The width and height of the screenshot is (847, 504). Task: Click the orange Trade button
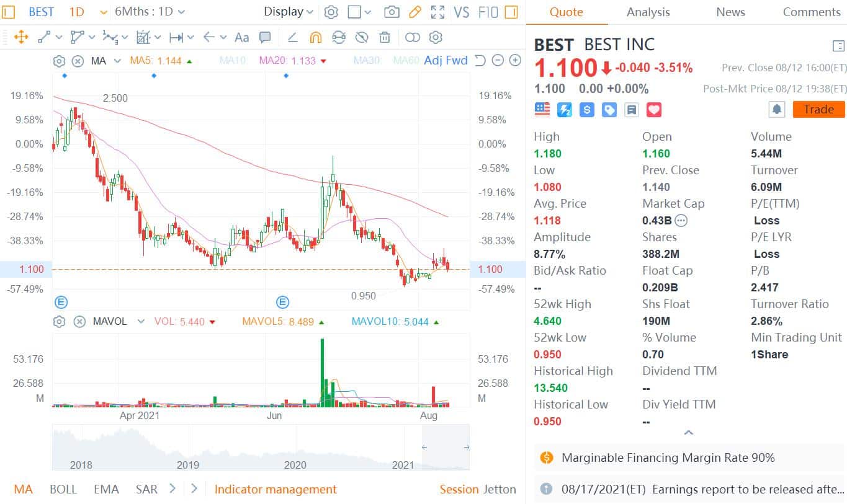tap(818, 109)
